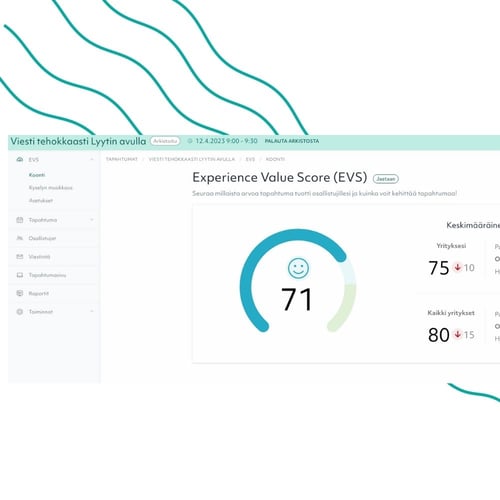This screenshot has width=500, height=500.
Task: Open Asetukset under EVS
Action: pos(41,201)
